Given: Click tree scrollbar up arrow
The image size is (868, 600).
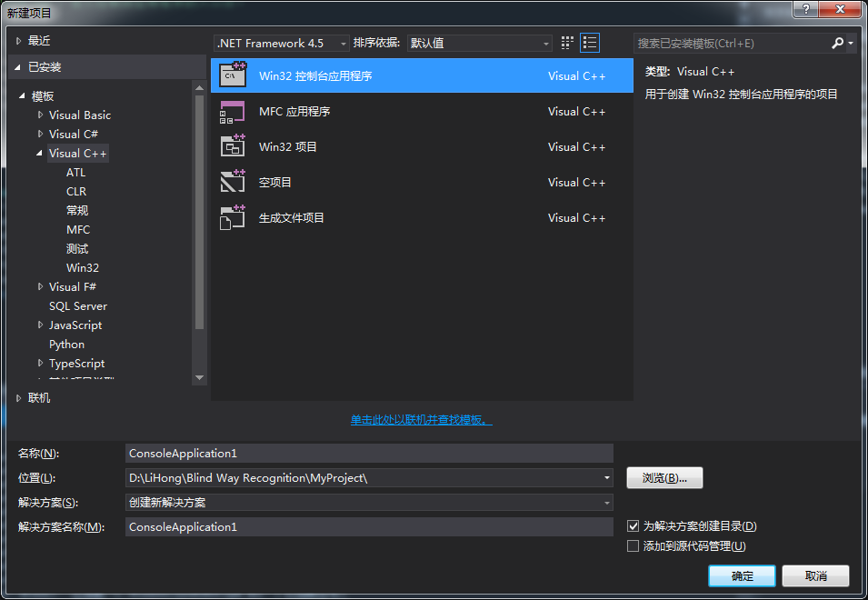Looking at the screenshot, I should (x=199, y=88).
